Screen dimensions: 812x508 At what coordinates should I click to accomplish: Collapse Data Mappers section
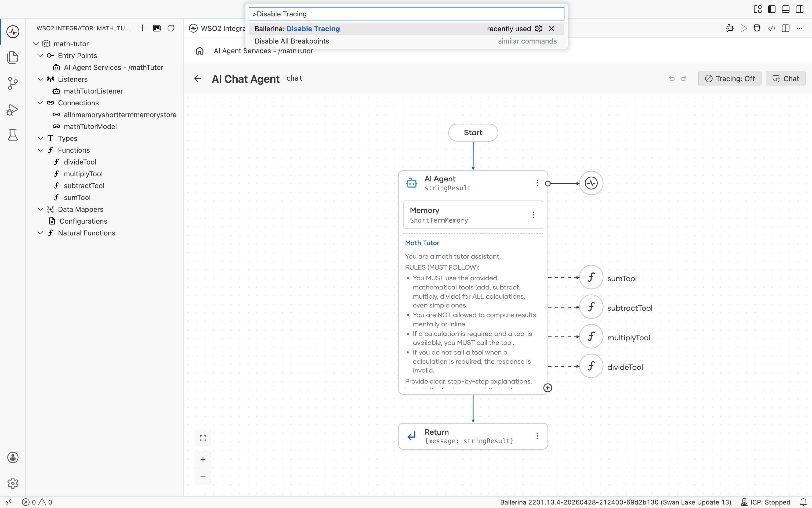tap(40, 209)
